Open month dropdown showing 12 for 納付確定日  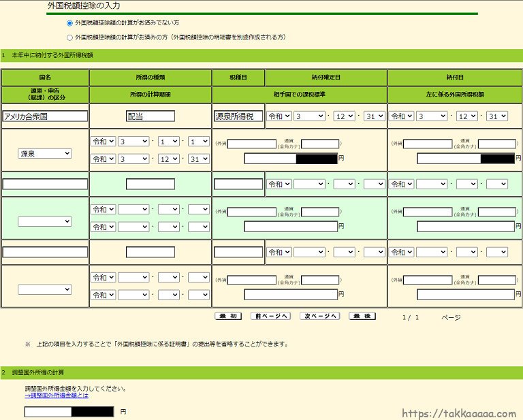click(344, 116)
